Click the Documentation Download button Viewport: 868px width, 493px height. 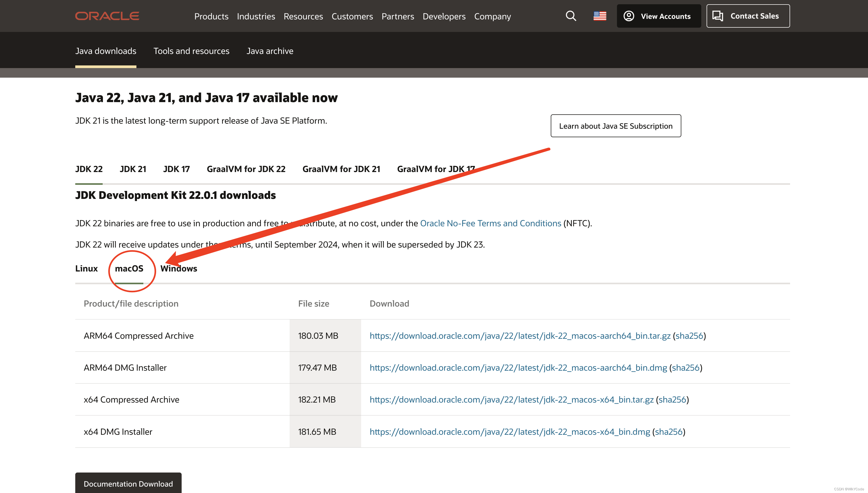(x=128, y=483)
